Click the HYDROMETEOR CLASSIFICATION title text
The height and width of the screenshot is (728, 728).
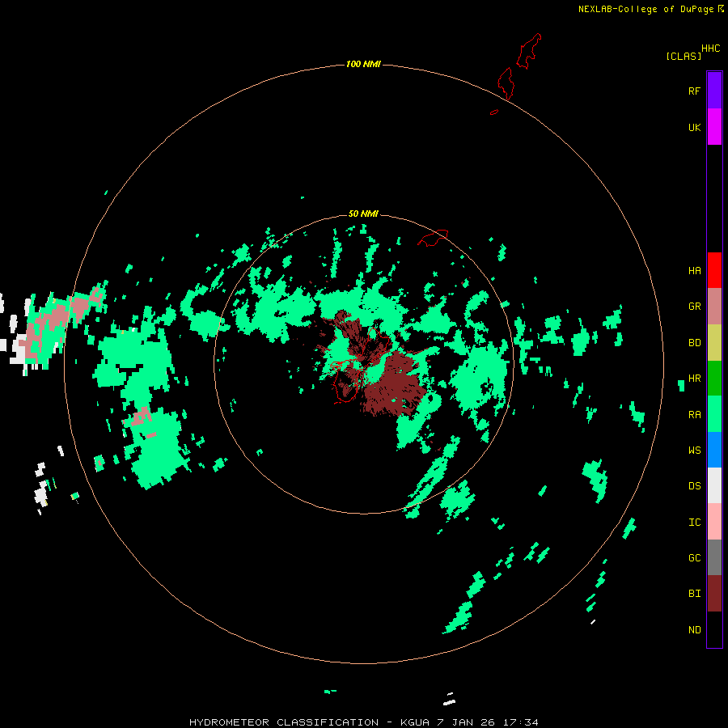284,722
